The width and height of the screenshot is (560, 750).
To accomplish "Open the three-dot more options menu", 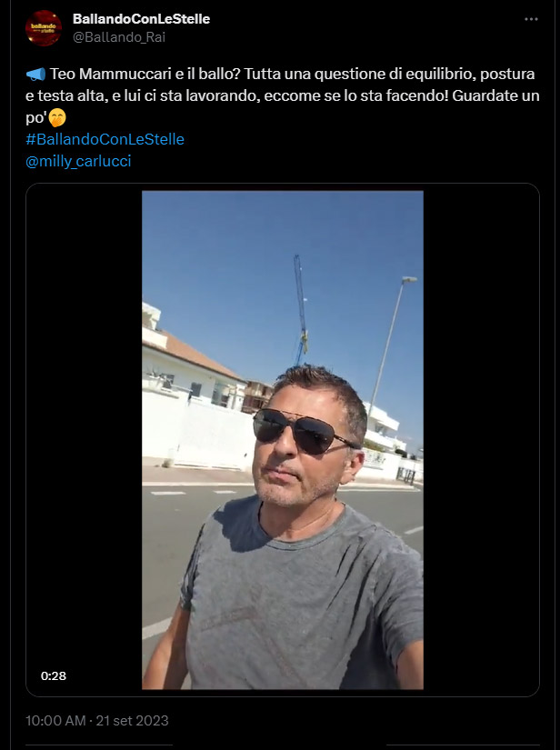I will click(531, 19).
